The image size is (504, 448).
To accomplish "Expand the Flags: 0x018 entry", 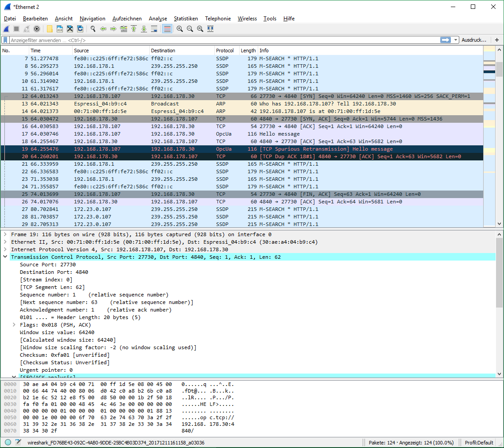I will [14, 325].
